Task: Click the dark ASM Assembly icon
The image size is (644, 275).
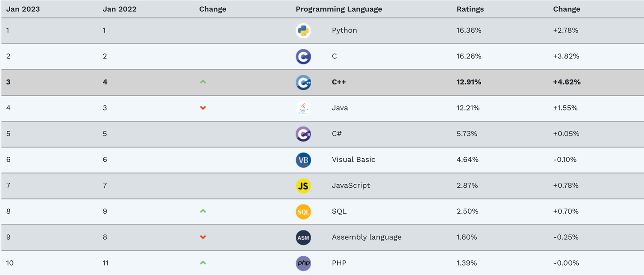Action: pos(303,237)
